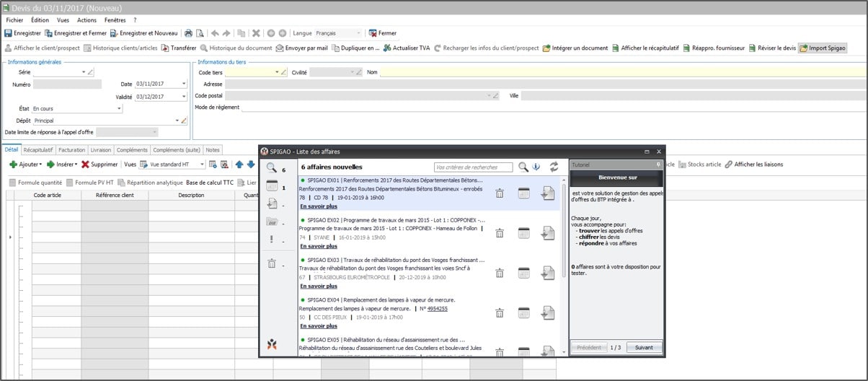The width and height of the screenshot is (868, 381).
Task: Open the Code tiers dropdown
Action: pyautogui.click(x=278, y=72)
